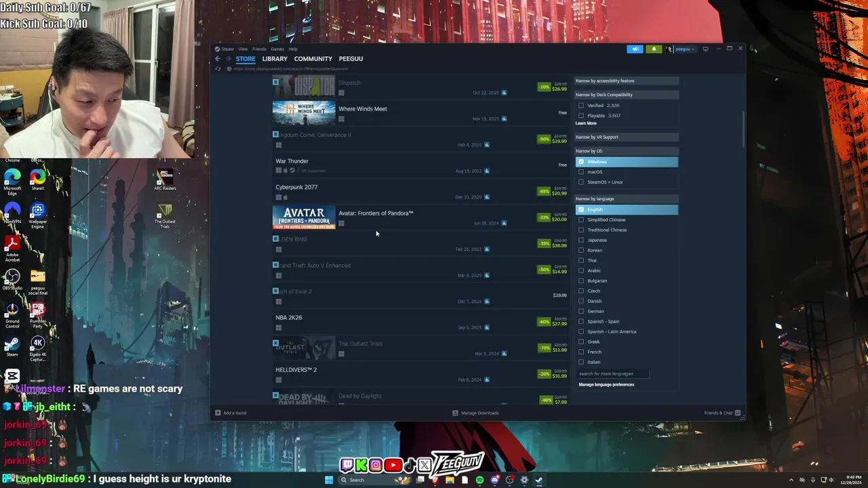Open the Avatar: Frontiers of Pandora title

pos(376,213)
